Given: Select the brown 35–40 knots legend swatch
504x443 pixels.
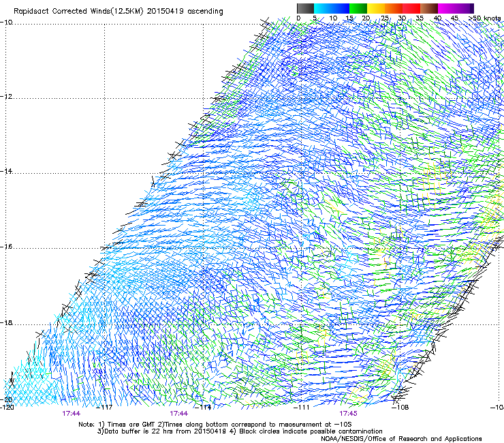Looking at the screenshot, I should pos(429,8).
